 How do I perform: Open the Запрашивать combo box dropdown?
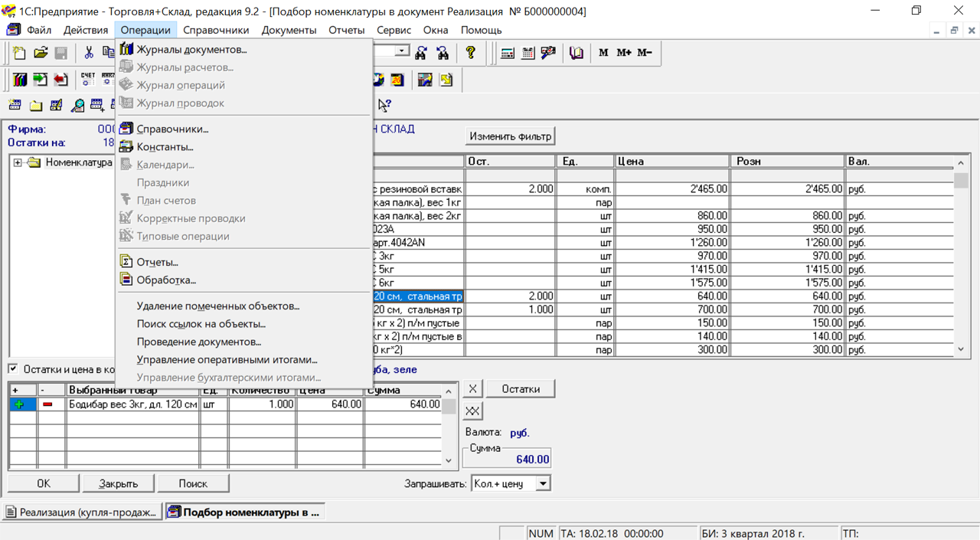coord(543,484)
